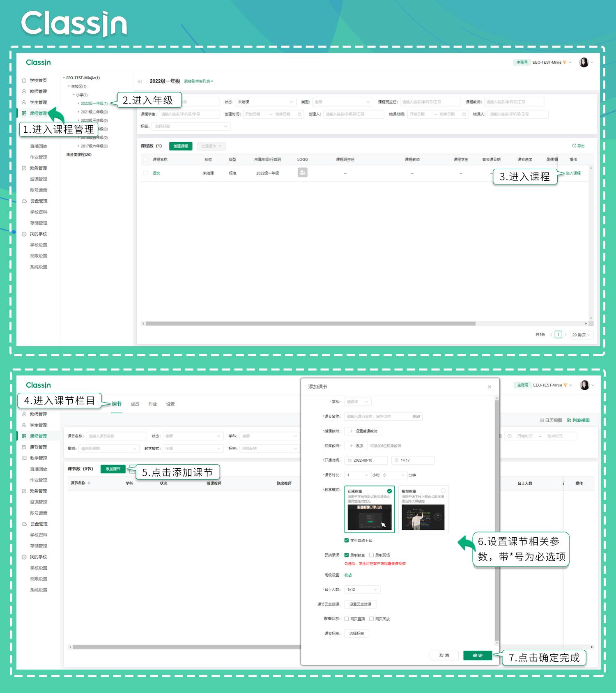Click the 课节名称 sort arrows icon
The height and width of the screenshot is (693, 616).
[89, 483]
